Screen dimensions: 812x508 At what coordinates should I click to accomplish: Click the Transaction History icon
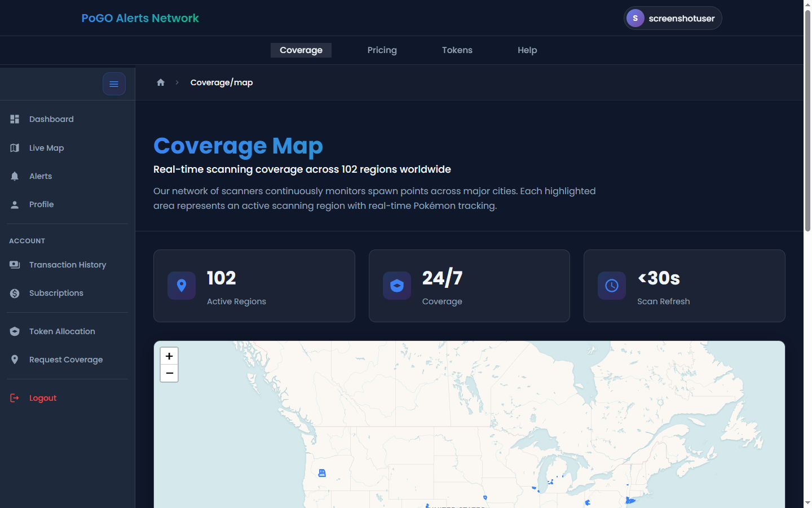coord(15,265)
